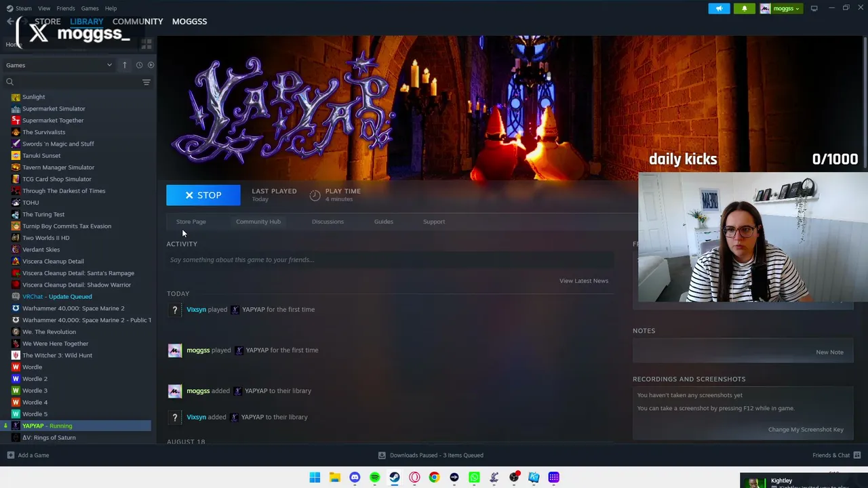The width and height of the screenshot is (868, 488).
Task: Click Kightley invite notification toast
Action: coord(804,481)
